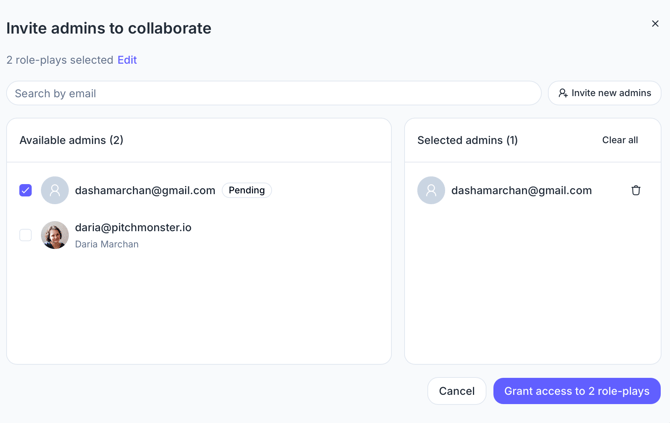Remove dashamarchan@gmail.com with the trash icon
Viewport: 670px width, 423px height.
pos(636,190)
